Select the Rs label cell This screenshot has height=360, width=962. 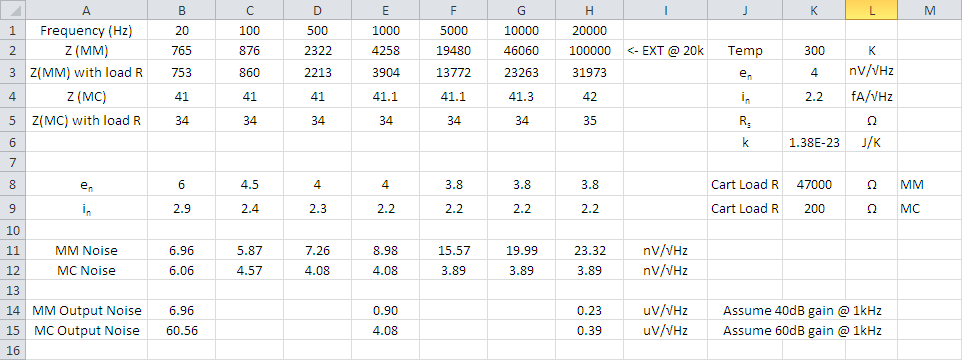click(745, 121)
